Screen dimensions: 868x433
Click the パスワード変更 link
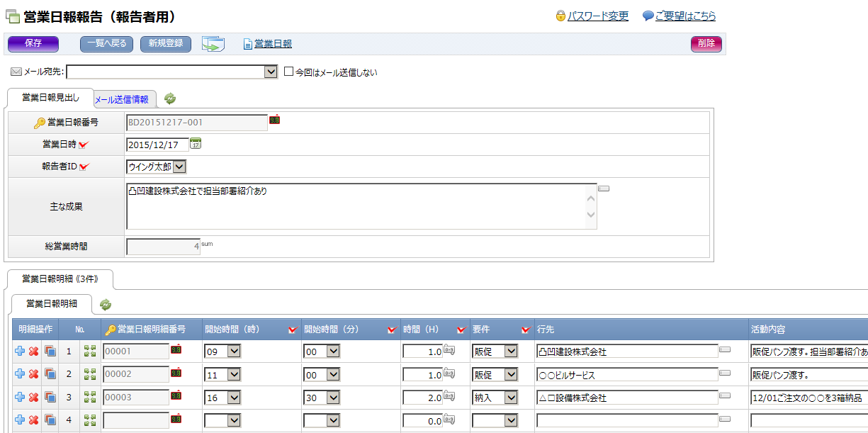597,16
